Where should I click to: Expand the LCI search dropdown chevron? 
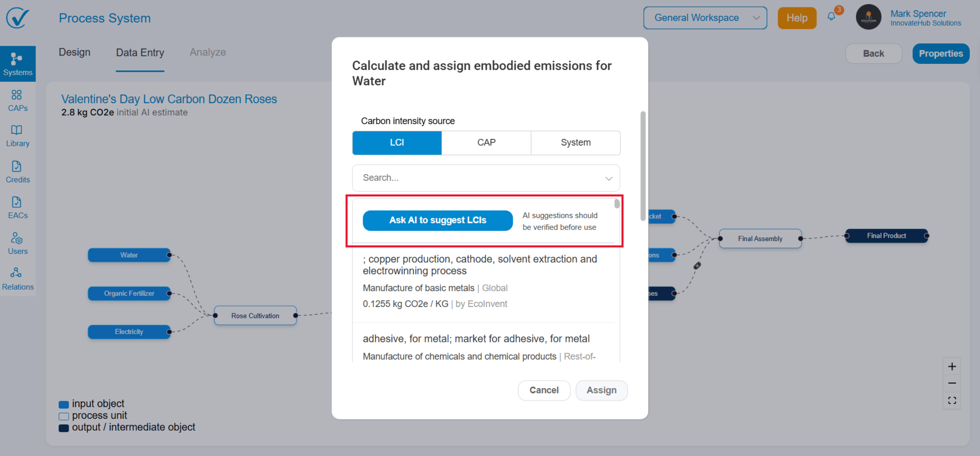(608, 178)
